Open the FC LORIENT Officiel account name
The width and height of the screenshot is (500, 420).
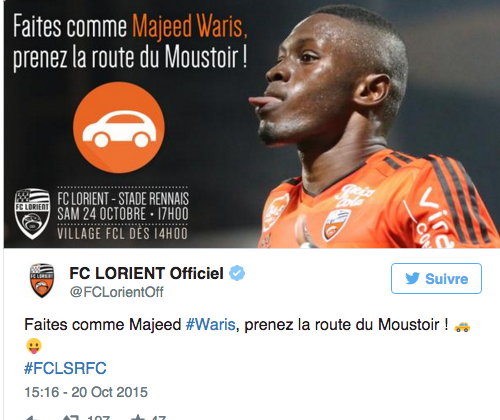(146, 273)
